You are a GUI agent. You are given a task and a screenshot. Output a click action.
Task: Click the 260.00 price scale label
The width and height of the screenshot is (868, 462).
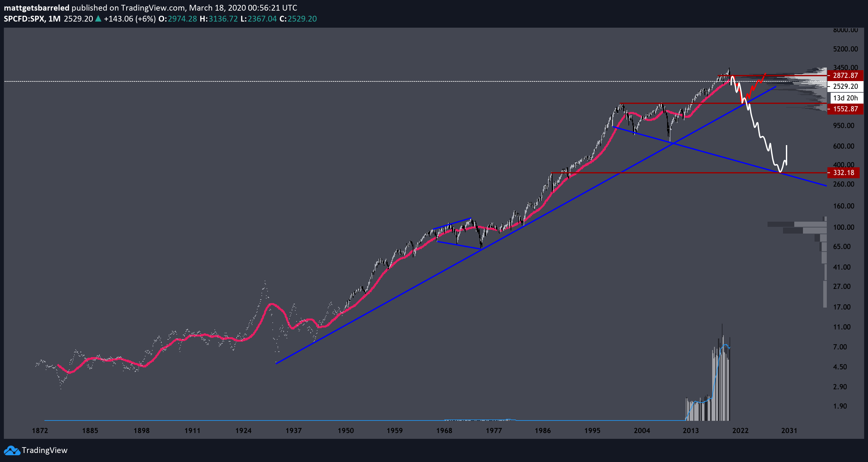[x=844, y=184]
